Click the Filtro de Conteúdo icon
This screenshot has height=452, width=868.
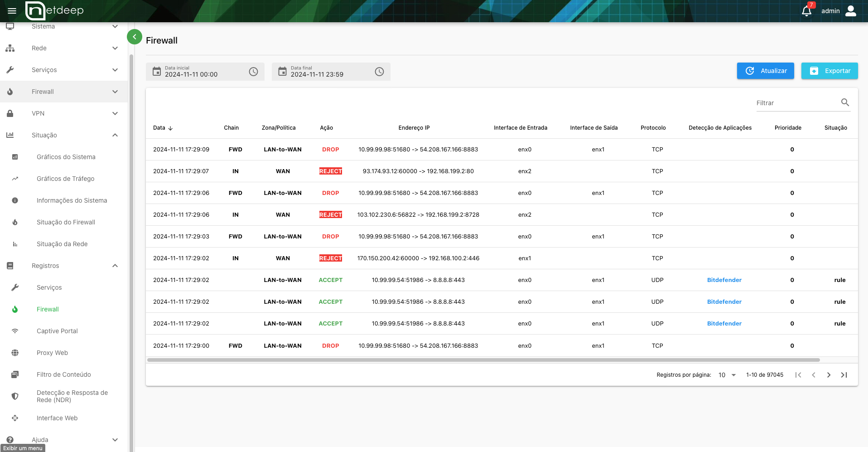click(15, 374)
